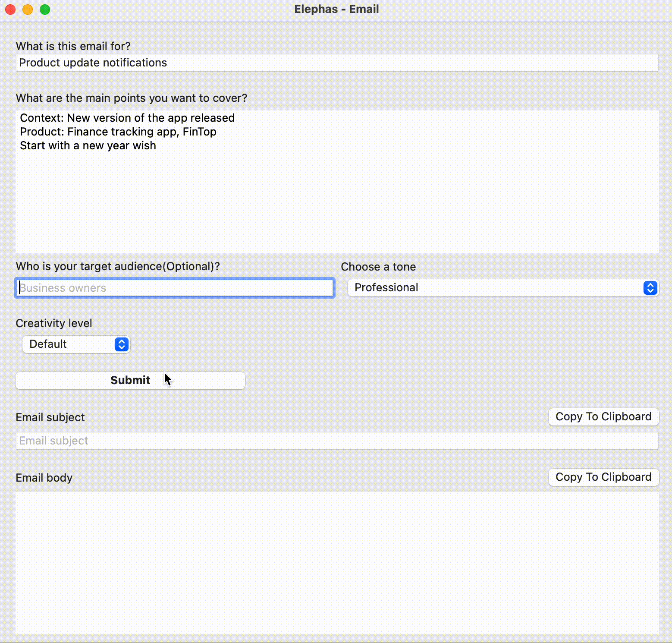Click the green full-screen window button

pyautogui.click(x=45, y=9)
